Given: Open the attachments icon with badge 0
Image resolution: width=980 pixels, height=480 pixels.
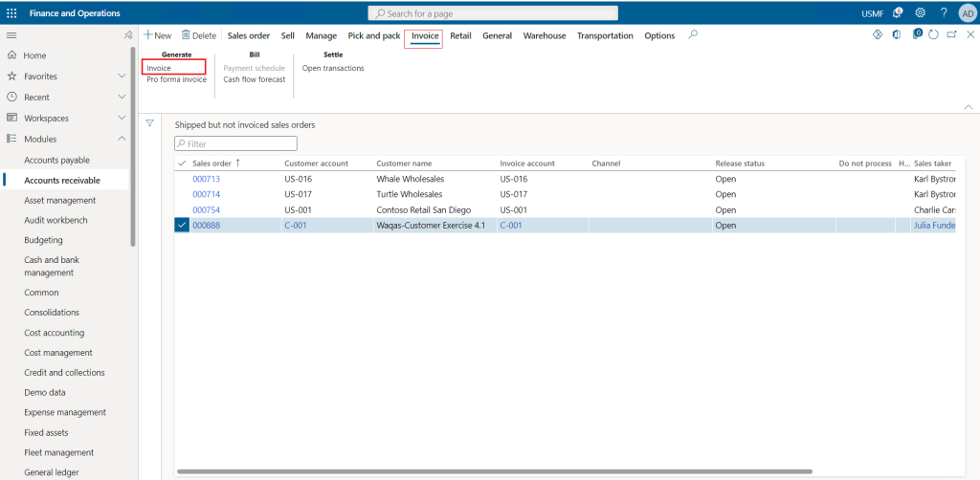Looking at the screenshot, I should tap(917, 34).
